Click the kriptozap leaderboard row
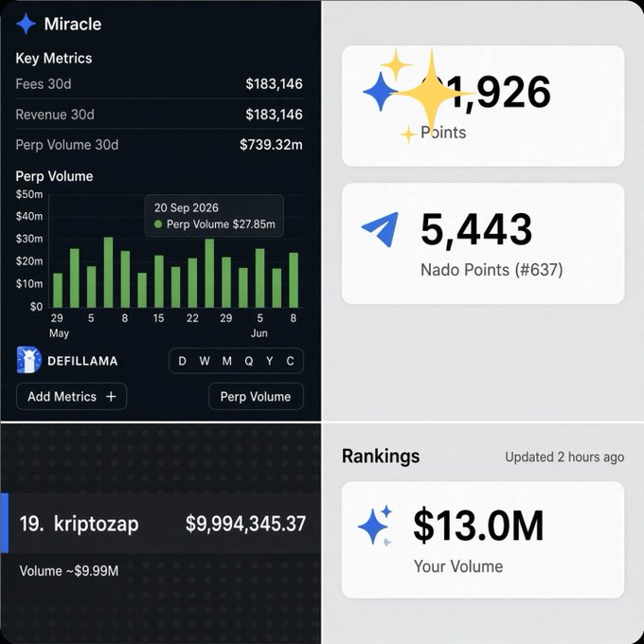Screen dimensions: 644x644 tap(161, 523)
